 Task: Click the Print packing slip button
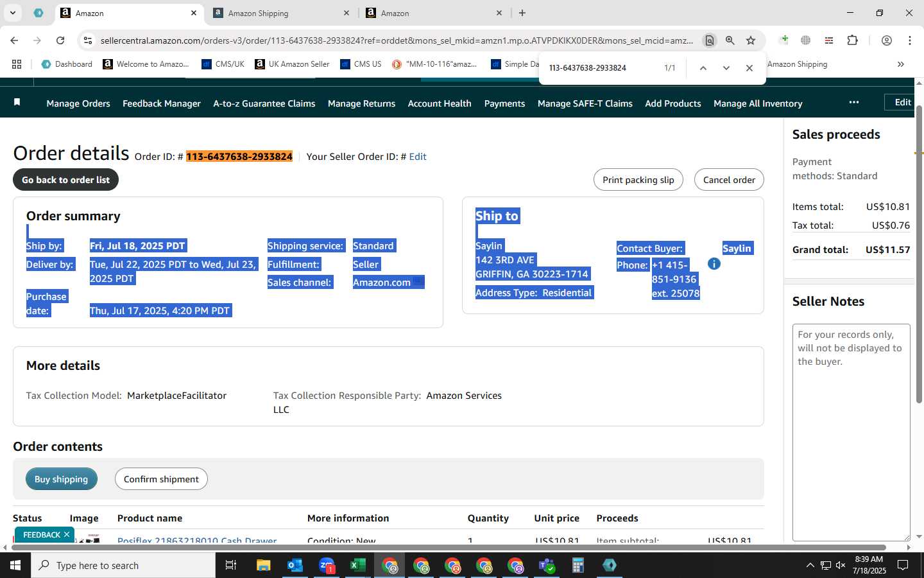(x=638, y=180)
